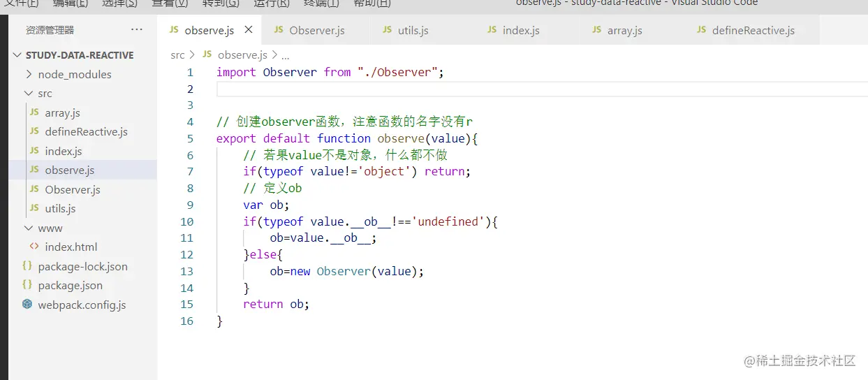
Task: Open the Explorer panel more actions ellipsis
Action: [x=136, y=30]
